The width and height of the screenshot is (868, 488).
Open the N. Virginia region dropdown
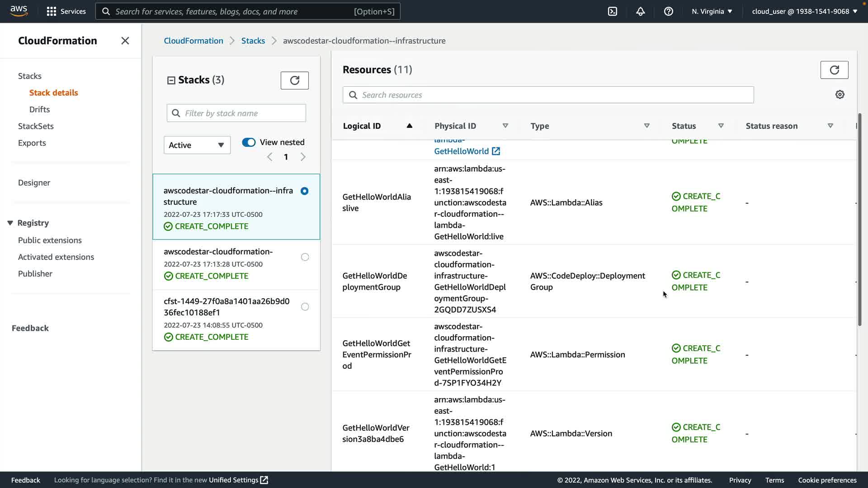[712, 11]
